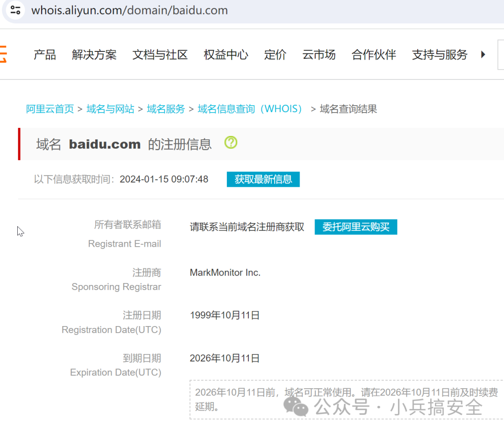Click the Expiration Date(UTC) label
This screenshot has width=504, height=434.
pyautogui.click(x=116, y=372)
